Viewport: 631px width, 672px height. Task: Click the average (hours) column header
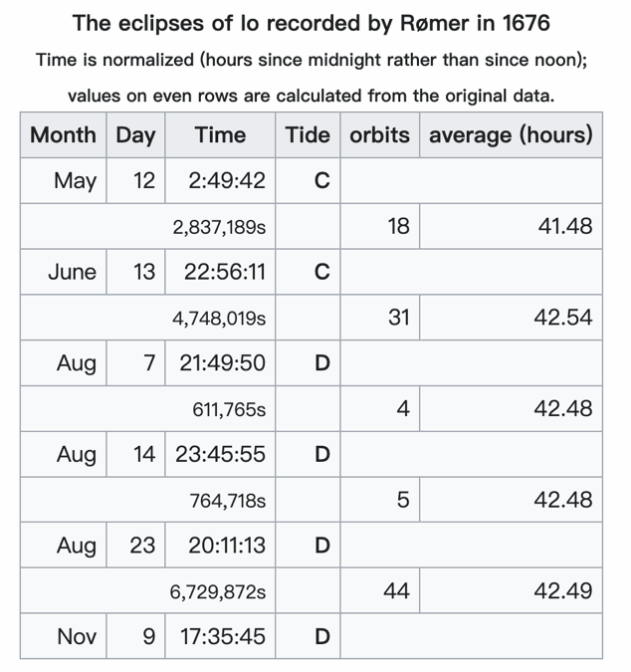point(510,135)
